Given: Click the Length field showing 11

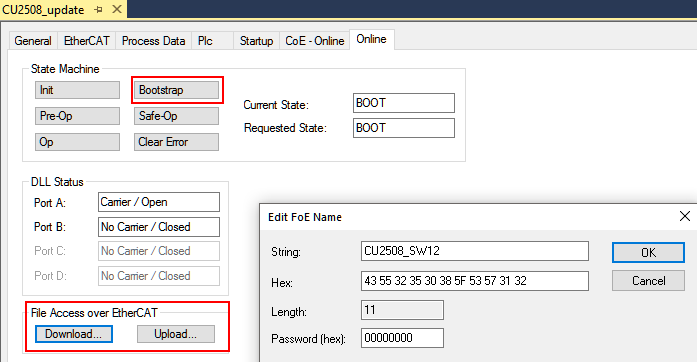Looking at the screenshot, I should coord(402,310).
